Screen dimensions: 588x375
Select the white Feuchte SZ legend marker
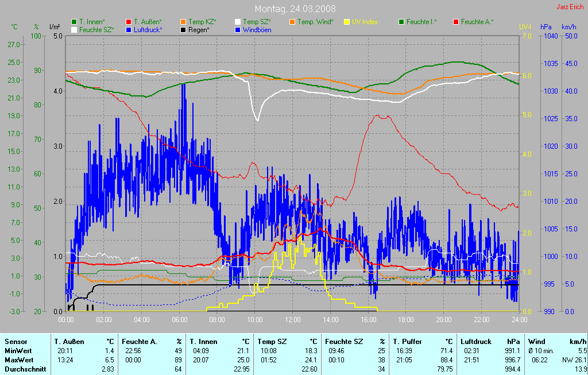click(x=74, y=29)
